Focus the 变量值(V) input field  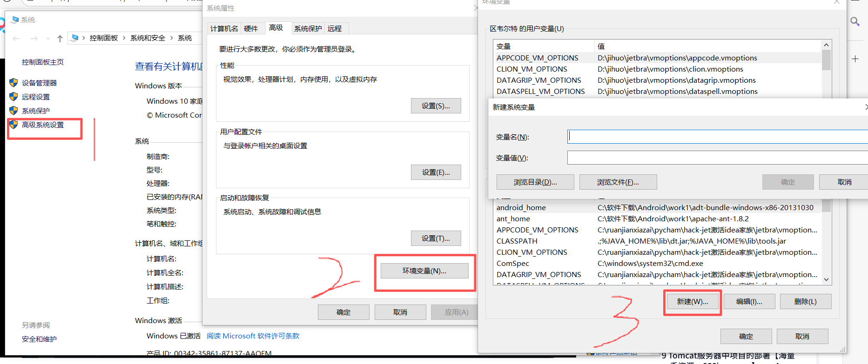click(x=717, y=158)
